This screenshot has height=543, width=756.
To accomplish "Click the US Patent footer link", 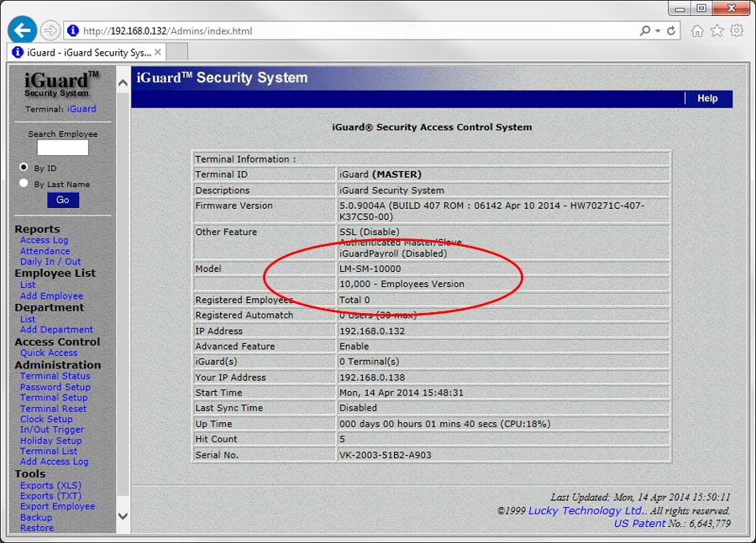I will [x=640, y=524].
